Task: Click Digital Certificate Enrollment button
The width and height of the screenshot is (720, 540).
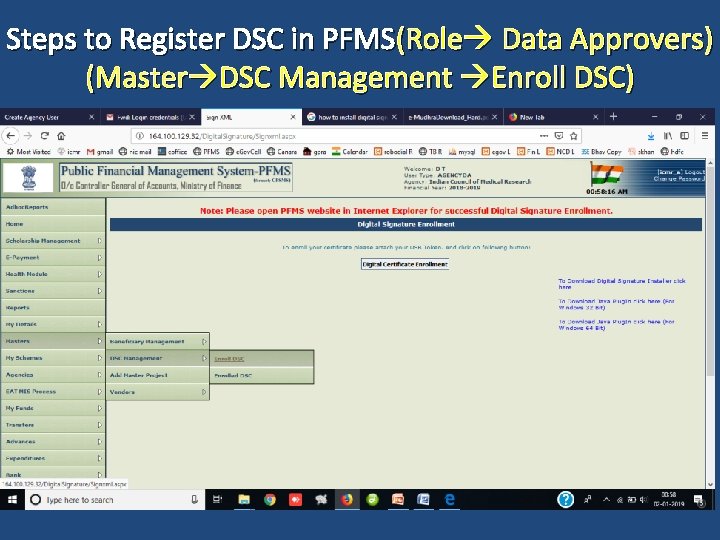Action: point(405,264)
